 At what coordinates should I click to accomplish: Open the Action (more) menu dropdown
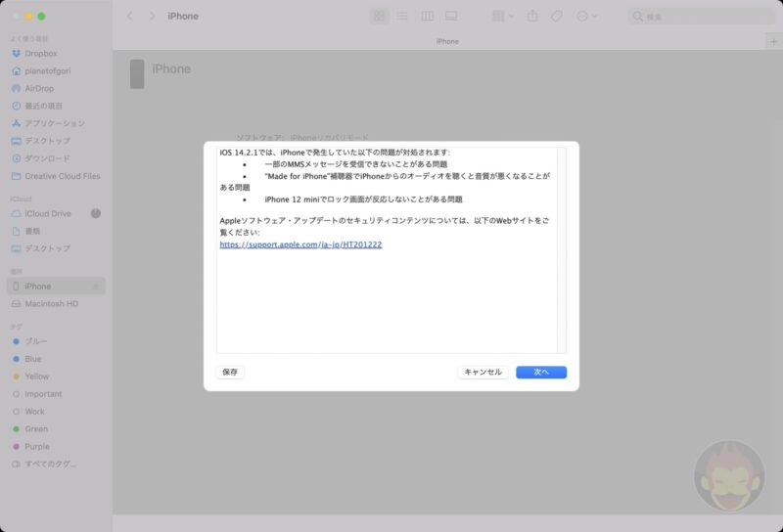[586, 17]
